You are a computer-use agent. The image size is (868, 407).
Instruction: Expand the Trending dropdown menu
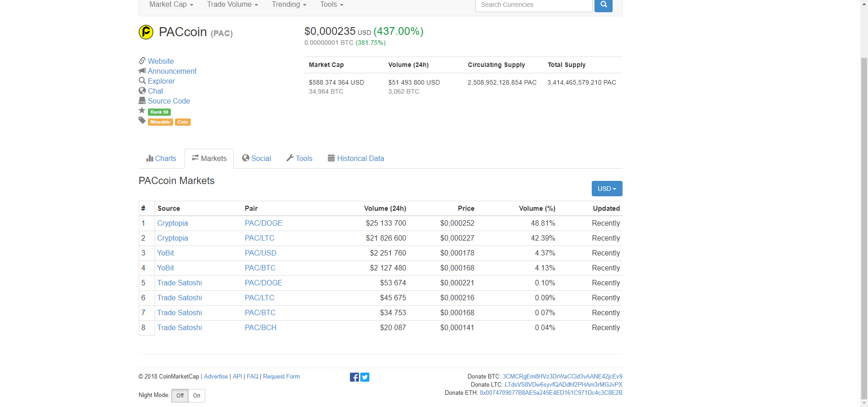[x=289, y=5]
